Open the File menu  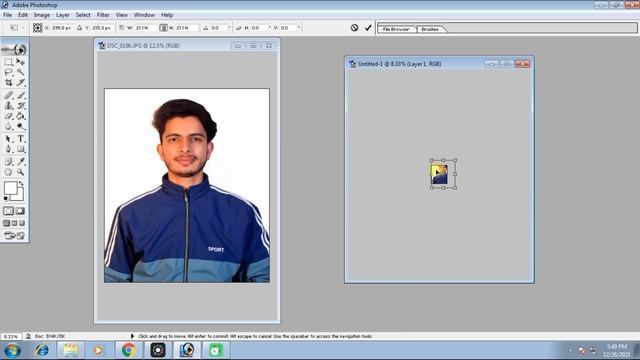pos(7,15)
